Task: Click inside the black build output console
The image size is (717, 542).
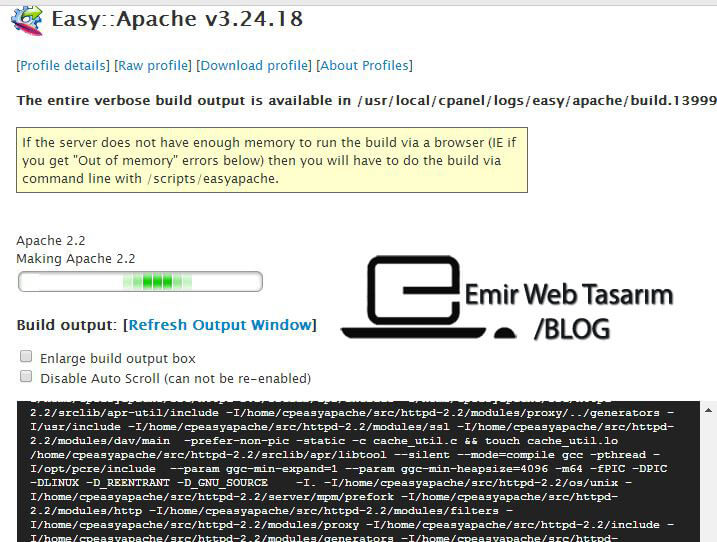Action: 358,472
